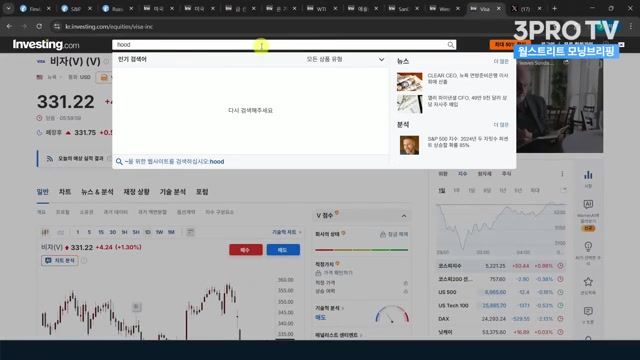Select the area chart type icon
This screenshot has height=360, width=640.
click(x=60, y=232)
